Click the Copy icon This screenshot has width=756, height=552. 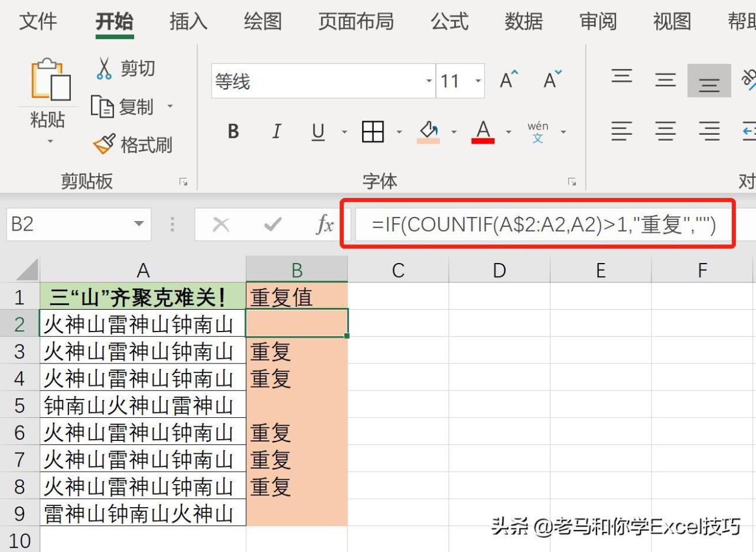(x=102, y=107)
